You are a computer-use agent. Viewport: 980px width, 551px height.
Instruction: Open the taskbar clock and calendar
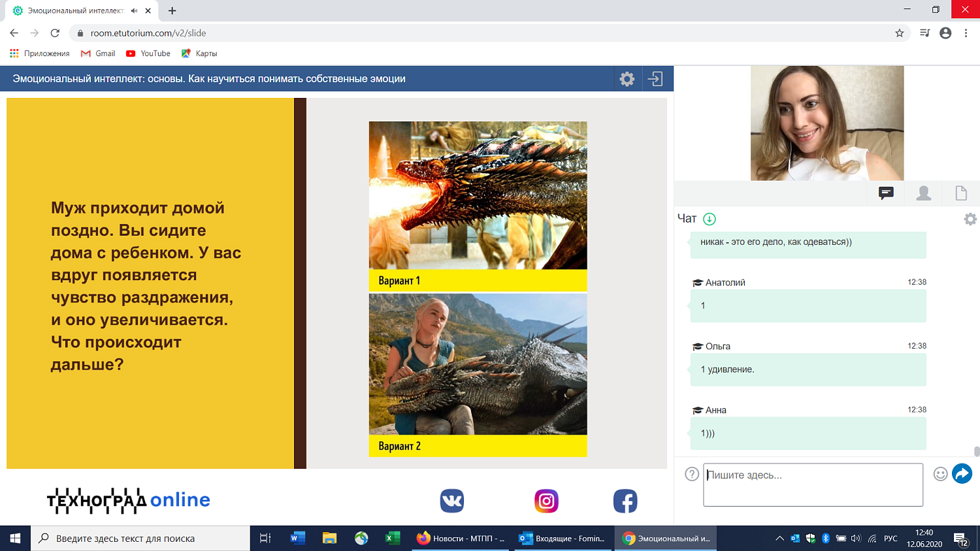[x=924, y=538]
